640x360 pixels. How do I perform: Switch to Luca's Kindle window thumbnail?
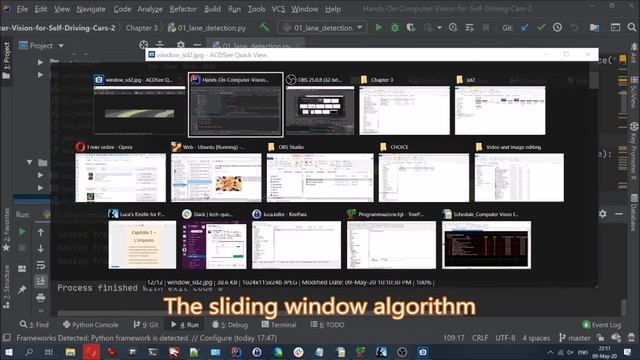click(x=142, y=240)
